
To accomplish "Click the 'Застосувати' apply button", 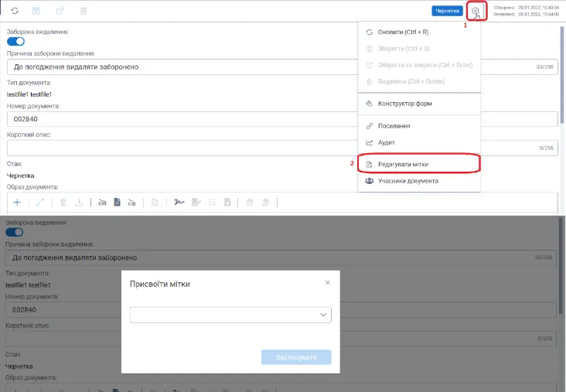I will (x=296, y=357).
